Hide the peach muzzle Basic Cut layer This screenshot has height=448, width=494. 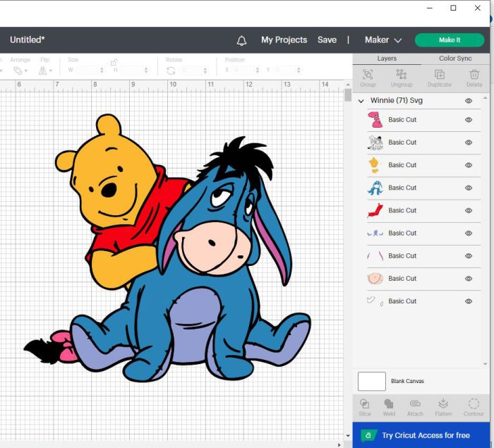[x=469, y=279]
